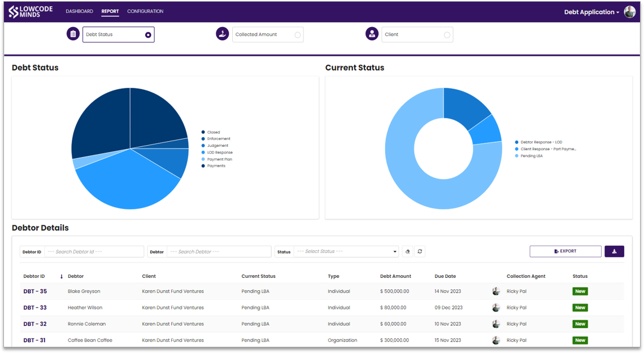Open the user profile avatar
Screen dimensions: 644x353
[630, 12]
